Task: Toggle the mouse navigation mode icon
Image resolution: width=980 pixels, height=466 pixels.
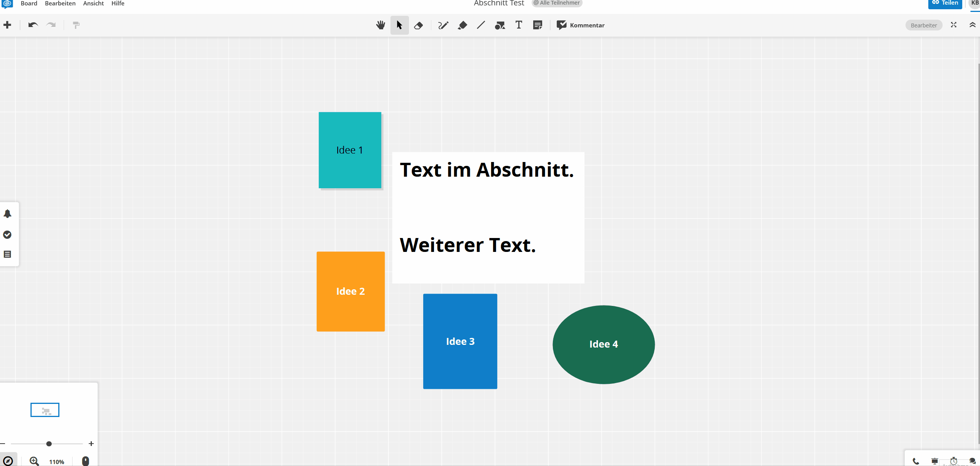Action: pyautogui.click(x=86, y=461)
